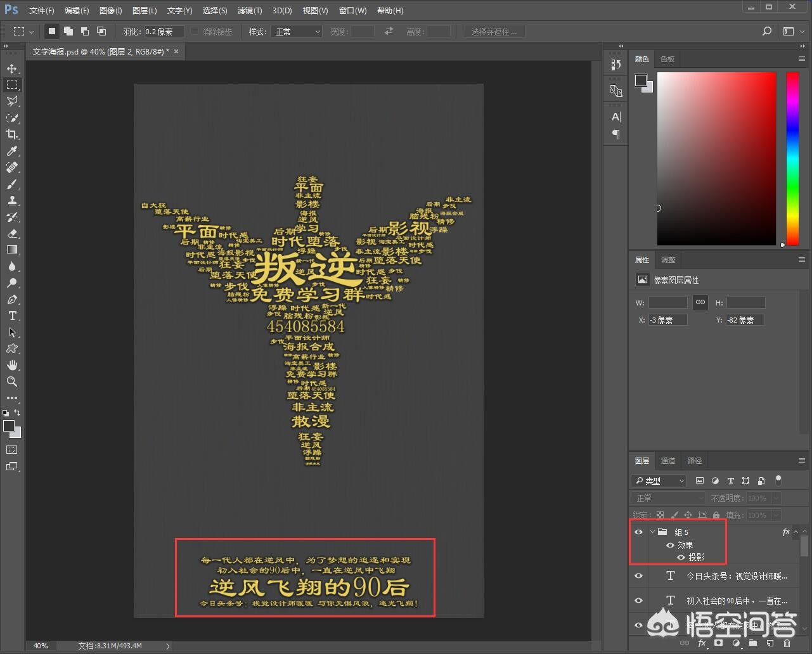Select the Brush tool
This screenshot has width=812, height=654.
point(12,184)
